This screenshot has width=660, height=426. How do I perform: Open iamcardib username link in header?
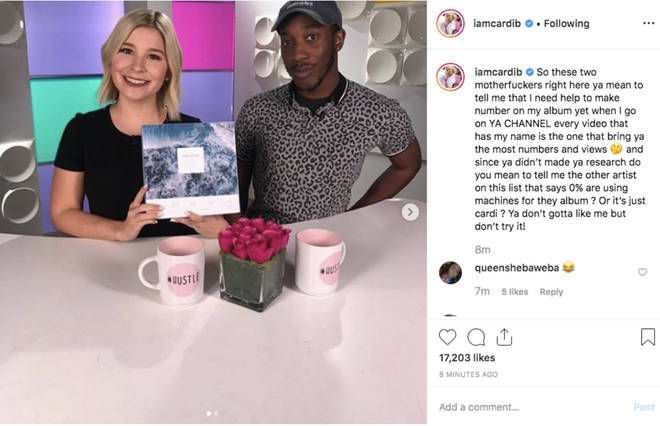[497, 24]
